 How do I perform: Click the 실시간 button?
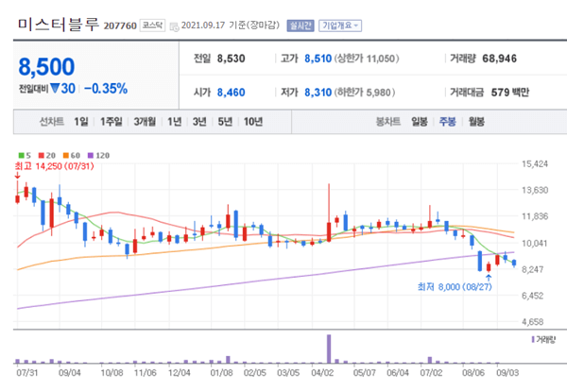(x=301, y=26)
